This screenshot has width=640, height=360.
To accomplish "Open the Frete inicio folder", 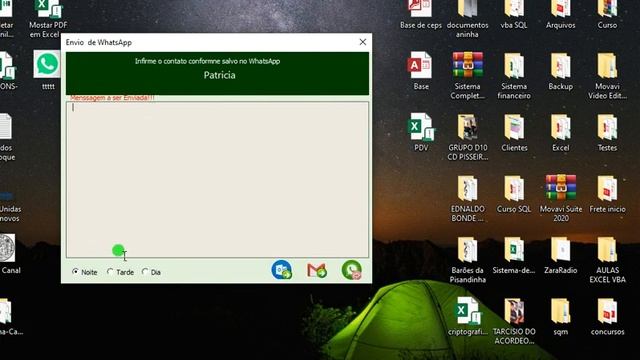I will (607, 193).
